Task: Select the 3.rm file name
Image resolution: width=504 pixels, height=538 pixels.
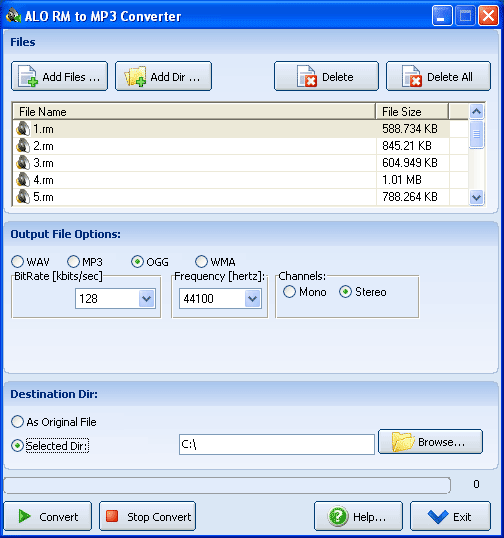Action: [43, 163]
